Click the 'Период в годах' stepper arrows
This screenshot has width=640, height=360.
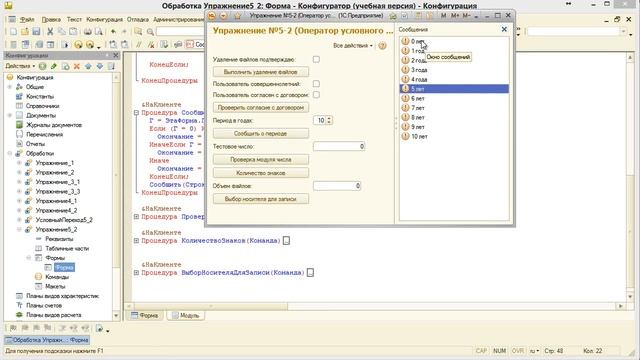click(x=329, y=120)
